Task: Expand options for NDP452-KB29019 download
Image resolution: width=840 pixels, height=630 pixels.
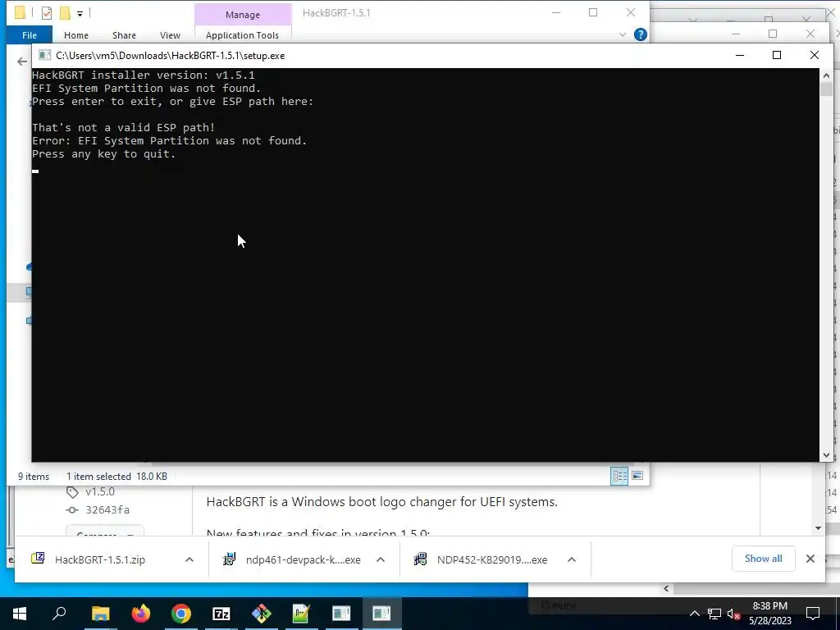Action: pyautogui.click(x=572, y=559)
